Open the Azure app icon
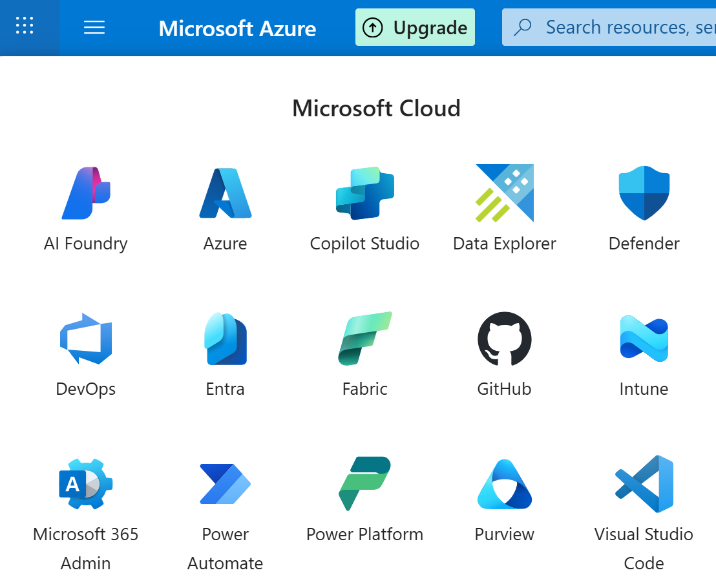Screen dimensions: 716x588 click(x=225, y=193)
